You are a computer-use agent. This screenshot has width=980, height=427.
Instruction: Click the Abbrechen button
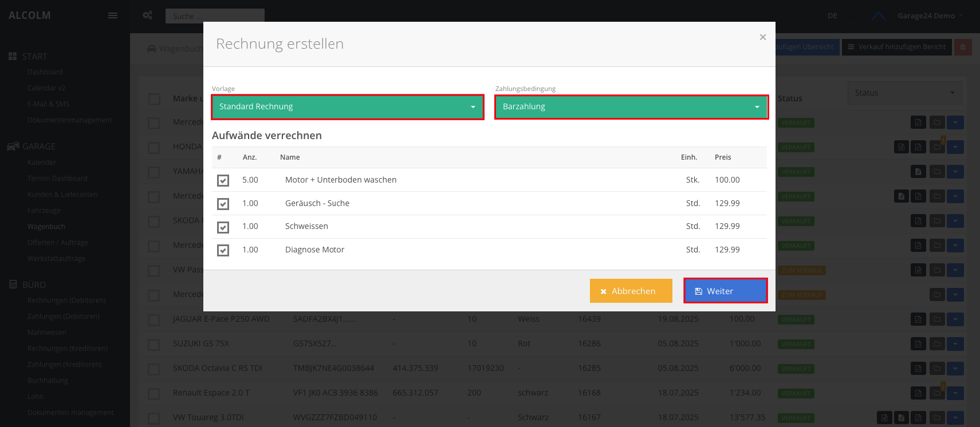click(x=631, y=291)
